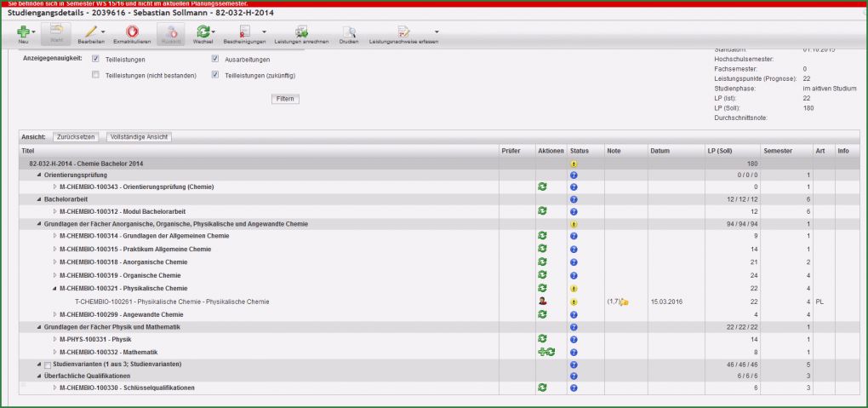Screen dimensions: 868x408
Task: Click green refresh action for Organische Chemie
Action: pyautogui.click(x=541, y=275)
